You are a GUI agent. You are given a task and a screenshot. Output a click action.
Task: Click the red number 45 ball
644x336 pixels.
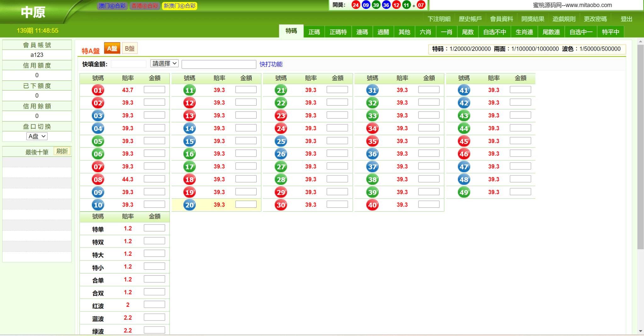(x=464, y=141)
